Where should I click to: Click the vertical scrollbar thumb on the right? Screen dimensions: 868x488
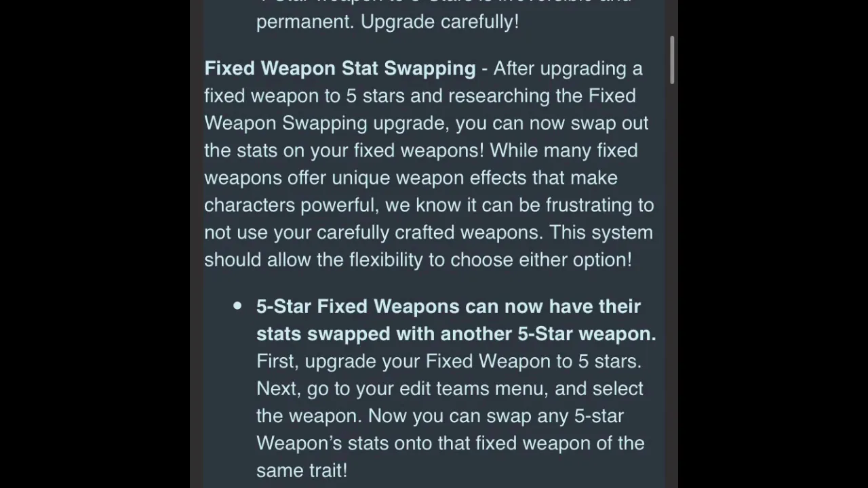coord(672,60)
